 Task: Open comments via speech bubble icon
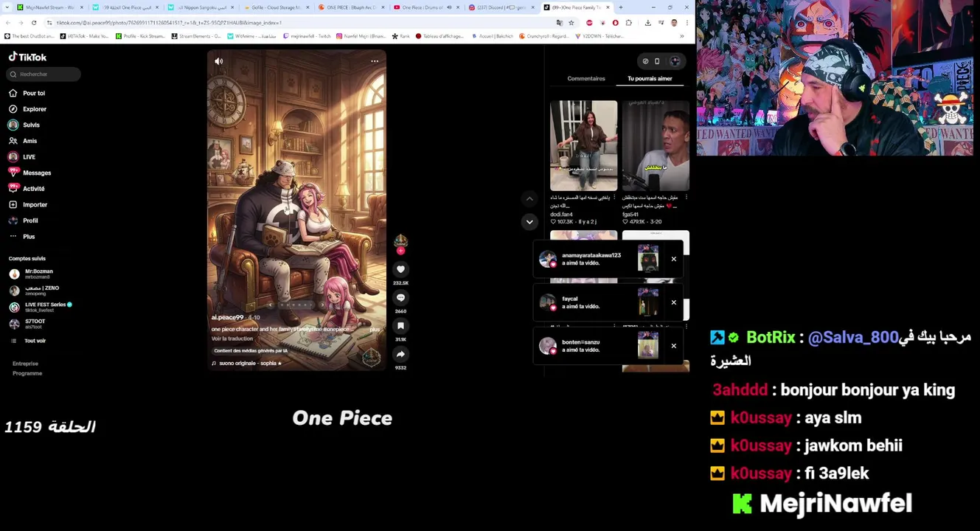[400, 297]
